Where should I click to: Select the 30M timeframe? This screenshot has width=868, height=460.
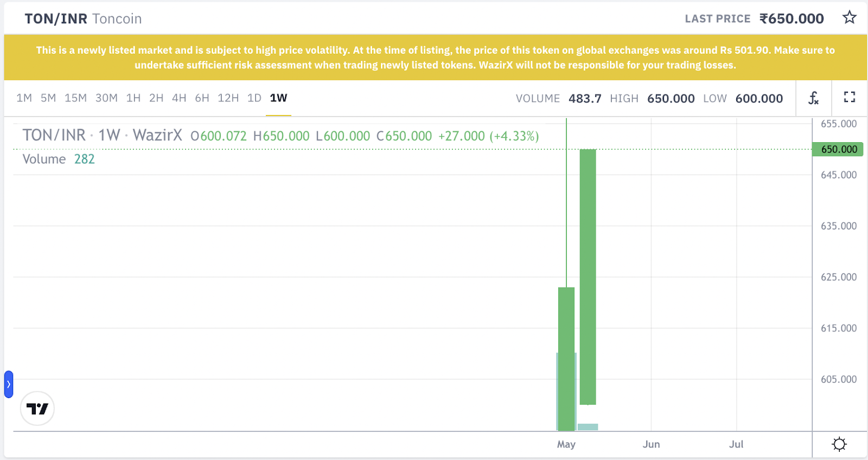click(x=106, y=98)
